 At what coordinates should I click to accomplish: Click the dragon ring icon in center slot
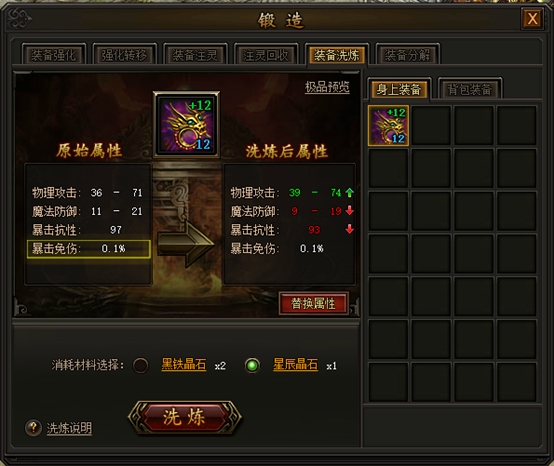tap(186, 124)
